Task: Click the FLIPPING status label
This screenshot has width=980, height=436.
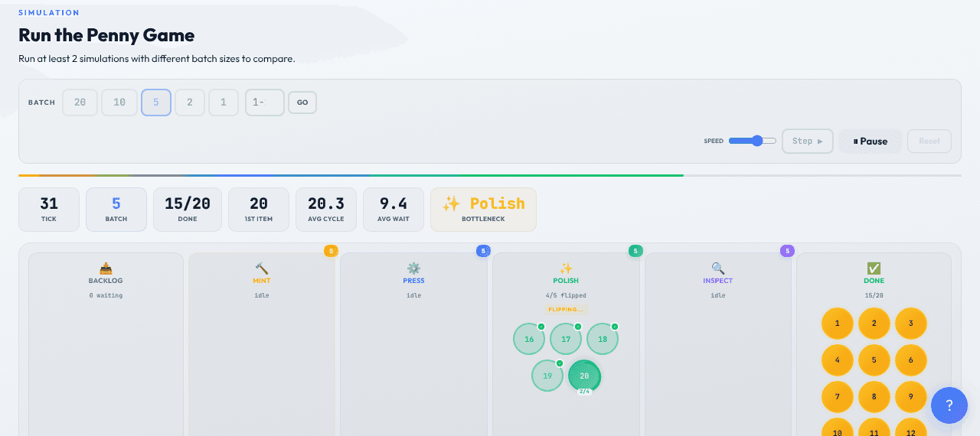Action: point(566,309)
